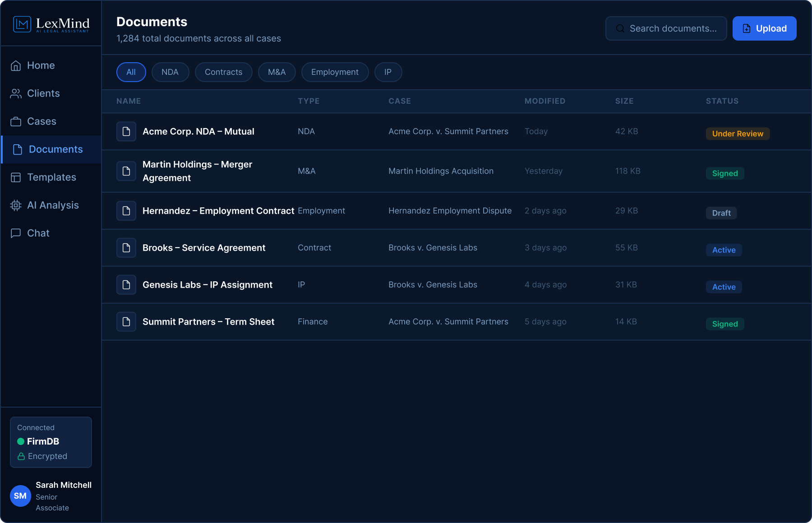Select the All filter tab
The height and width of the screenshot is (523, 812).
(x=131, y=72)
